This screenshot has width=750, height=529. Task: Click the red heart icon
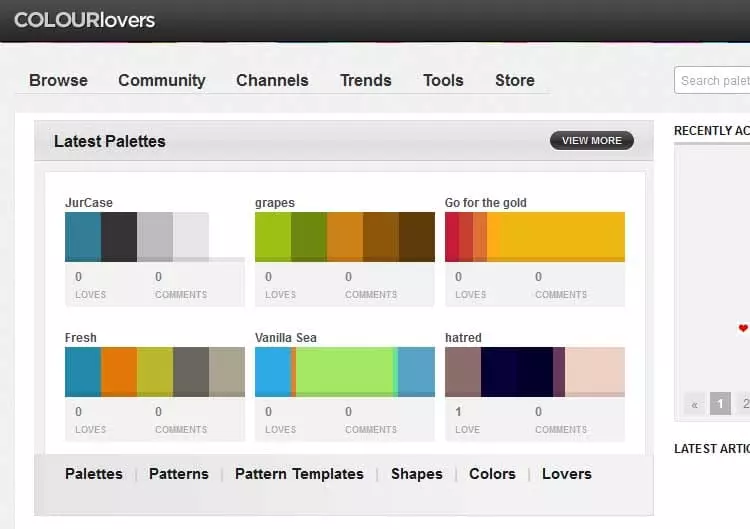[x=743, y=328]
